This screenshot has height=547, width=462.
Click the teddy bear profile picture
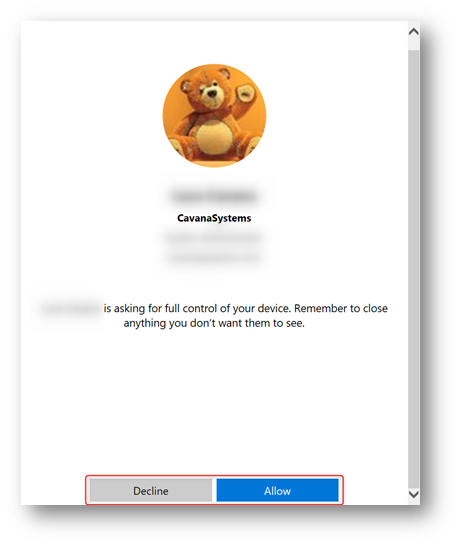point(214,115)
